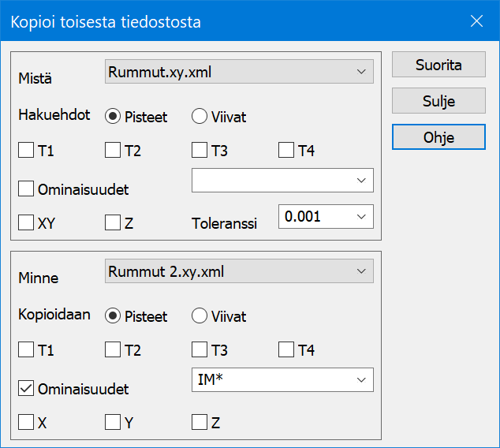Enable the XY search checkbox
The width and height of the screenshot is (500, 448).
(x=26, y=223)
